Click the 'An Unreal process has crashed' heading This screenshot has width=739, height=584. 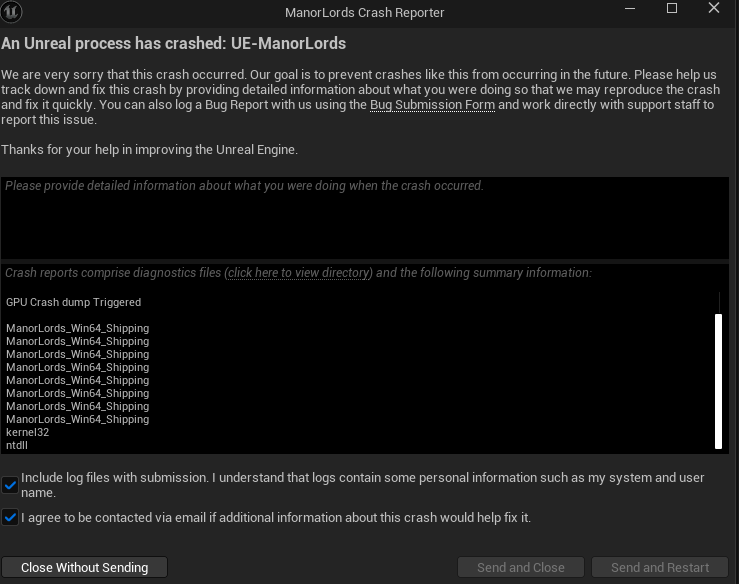[174, 44]
